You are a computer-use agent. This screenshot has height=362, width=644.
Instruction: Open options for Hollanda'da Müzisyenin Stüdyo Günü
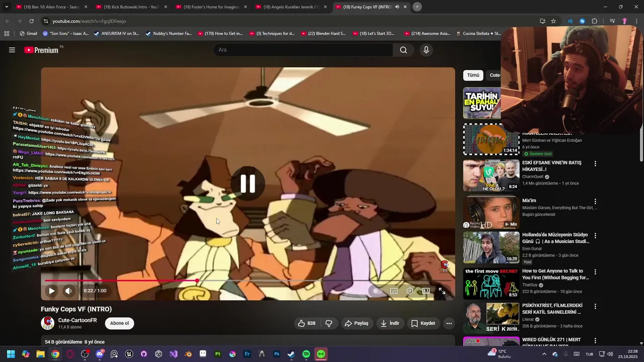[595, 235]
